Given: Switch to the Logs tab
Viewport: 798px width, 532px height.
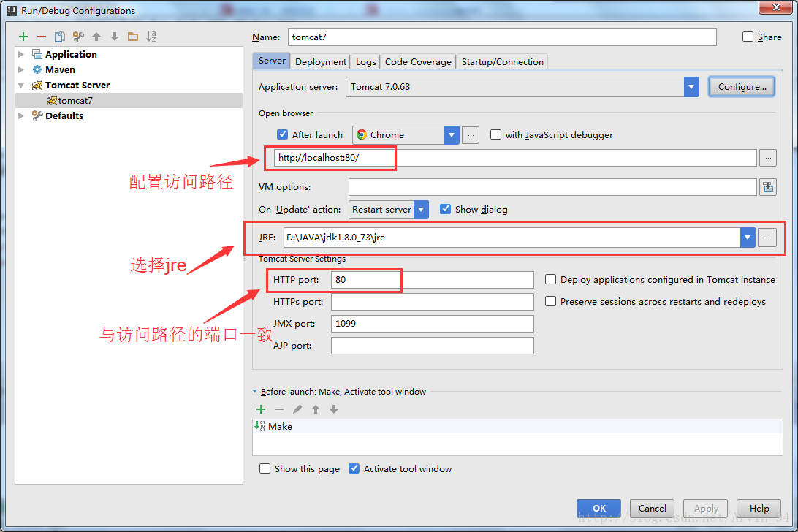Looking at the screenshot, I should click(365, 61).
